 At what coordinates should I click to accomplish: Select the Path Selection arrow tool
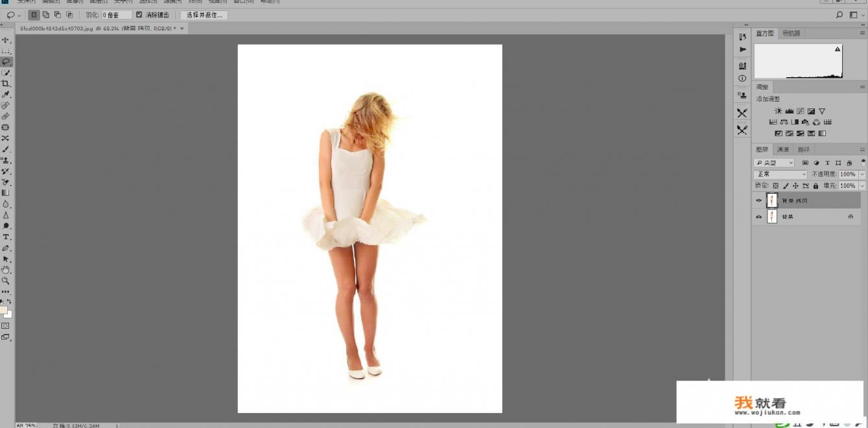(x=6, y=259)
